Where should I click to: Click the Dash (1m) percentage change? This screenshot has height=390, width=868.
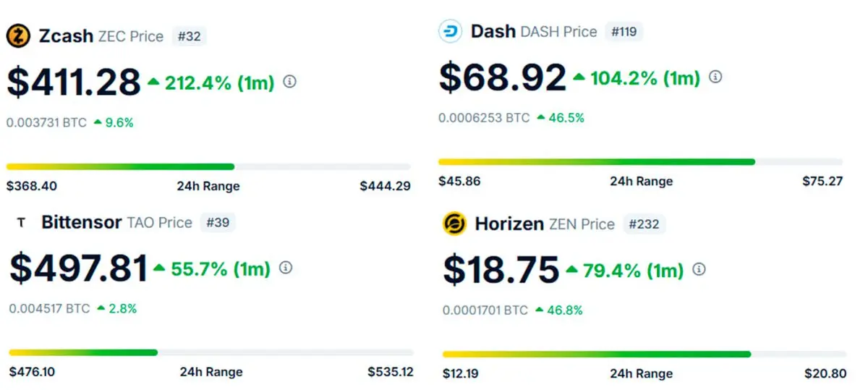[637, 77]
